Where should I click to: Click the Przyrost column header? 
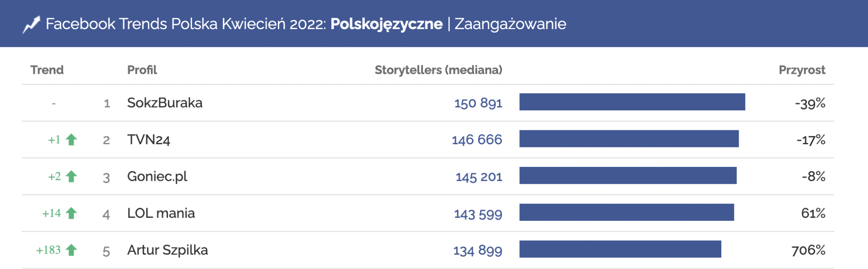802,70
